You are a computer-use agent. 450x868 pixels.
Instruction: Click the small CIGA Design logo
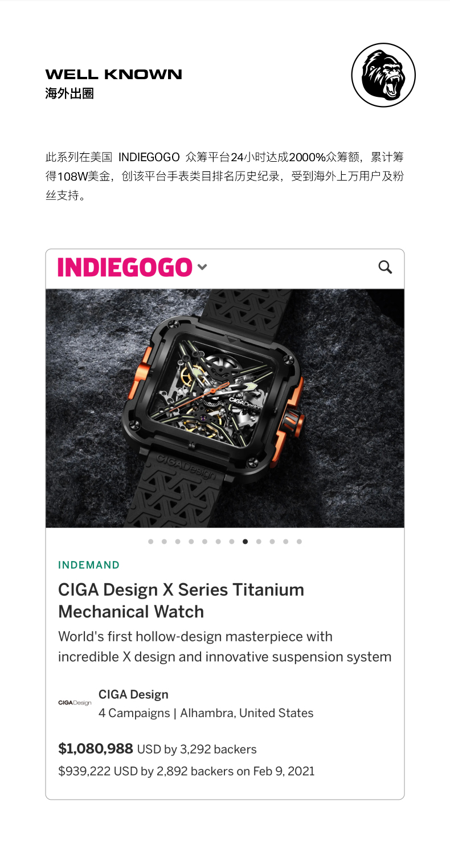coord(75,703)
